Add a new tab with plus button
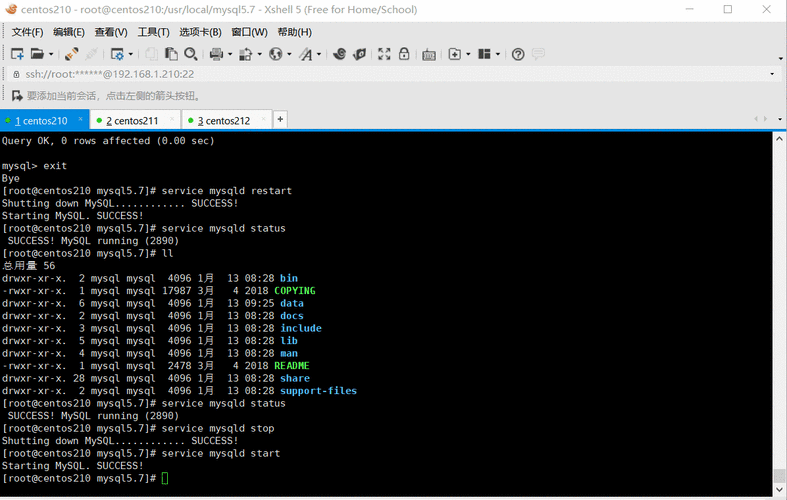Image resolution: width=787 pixels, height=500 pixels. (280, 119)
